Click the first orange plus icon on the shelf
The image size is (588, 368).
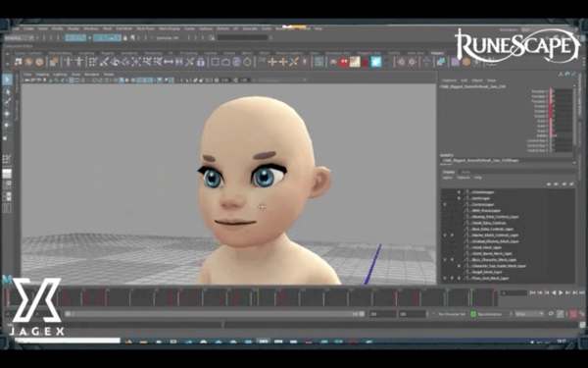[271, 62]
